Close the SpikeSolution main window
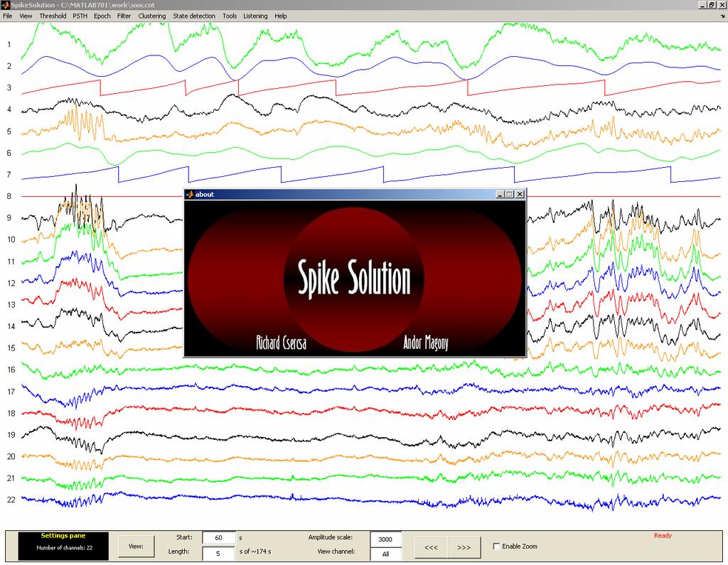This screenshot has height=565, width=728. (722, 5)
